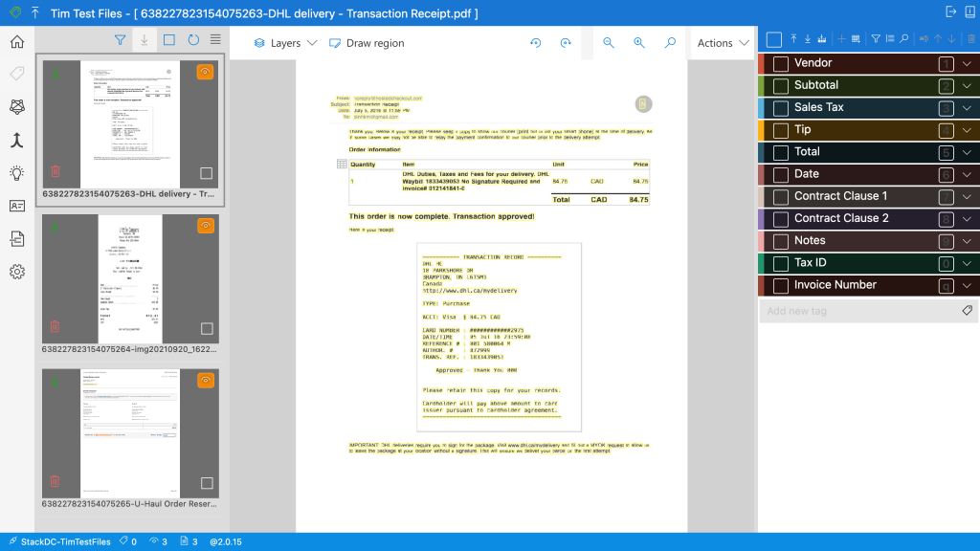Open the img20210920 receipt thumbnail

tap(130, 278)
